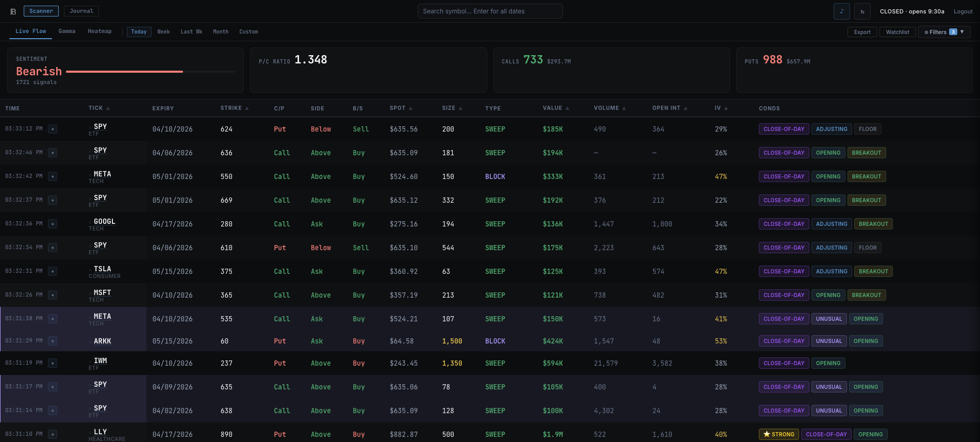This screenshot has height=442, width=980.
Task: Sort by VOLUME column header
Action: click(610, 108)
